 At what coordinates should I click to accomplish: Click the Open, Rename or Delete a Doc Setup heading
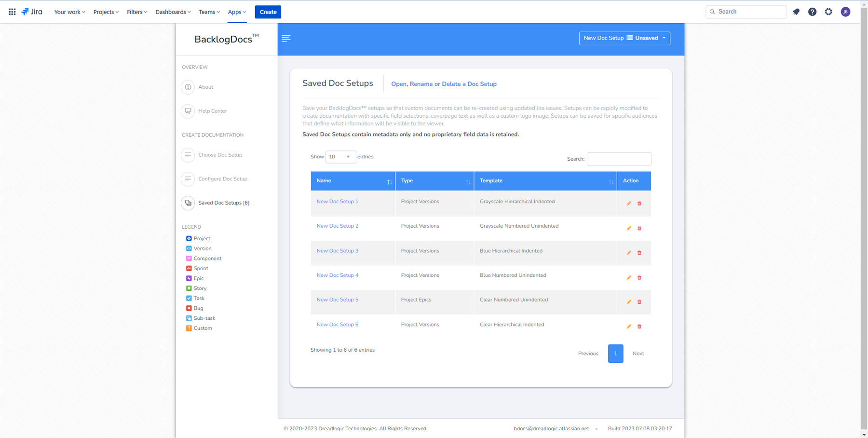(444, 84)
